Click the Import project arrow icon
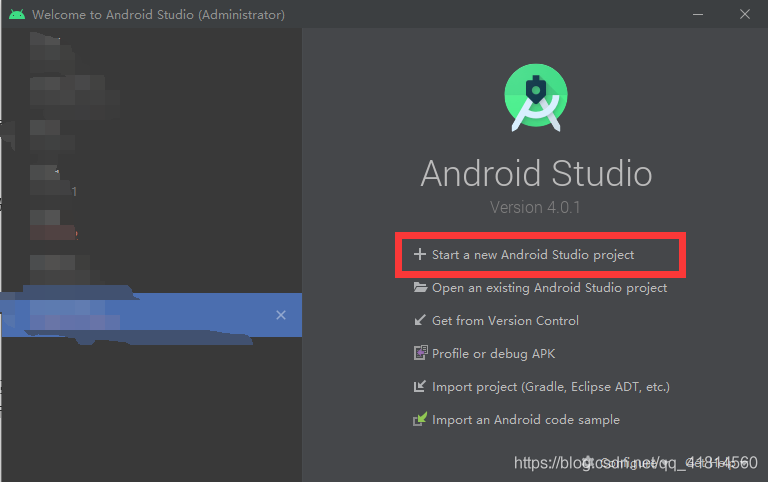Viewport: 768px width, 482px height. point(420,387)
